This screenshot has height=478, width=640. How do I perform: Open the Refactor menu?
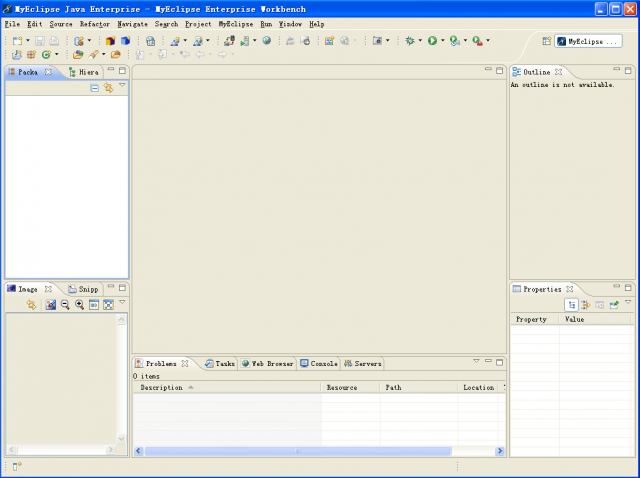pos(94,23)
